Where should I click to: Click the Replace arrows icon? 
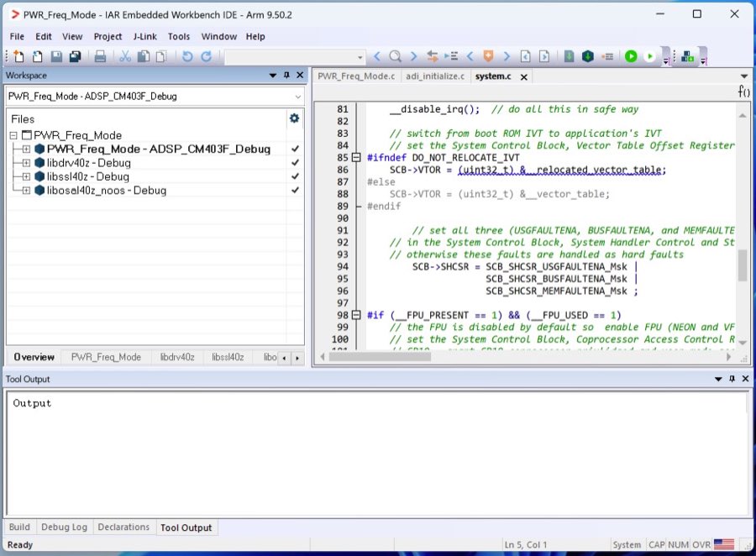pos(433,56)
